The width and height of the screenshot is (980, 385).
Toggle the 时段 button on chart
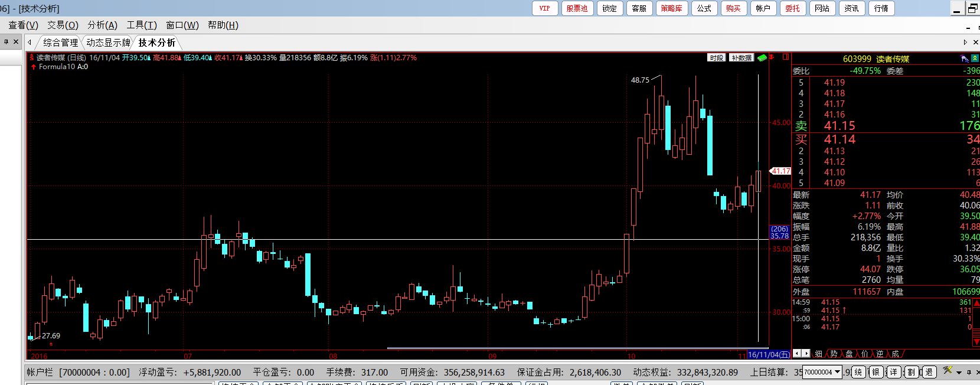pyautogui.click(x=717, y=58)
